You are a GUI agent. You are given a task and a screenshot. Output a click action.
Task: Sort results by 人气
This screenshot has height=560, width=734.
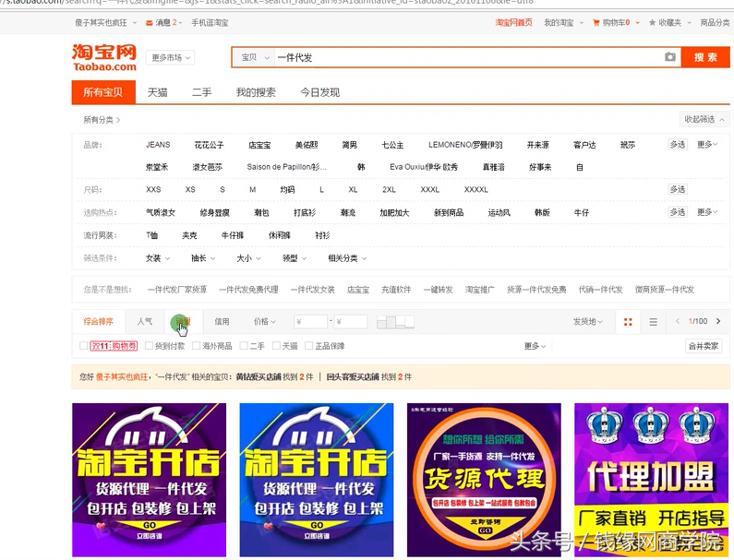click(x=145, y=321)
